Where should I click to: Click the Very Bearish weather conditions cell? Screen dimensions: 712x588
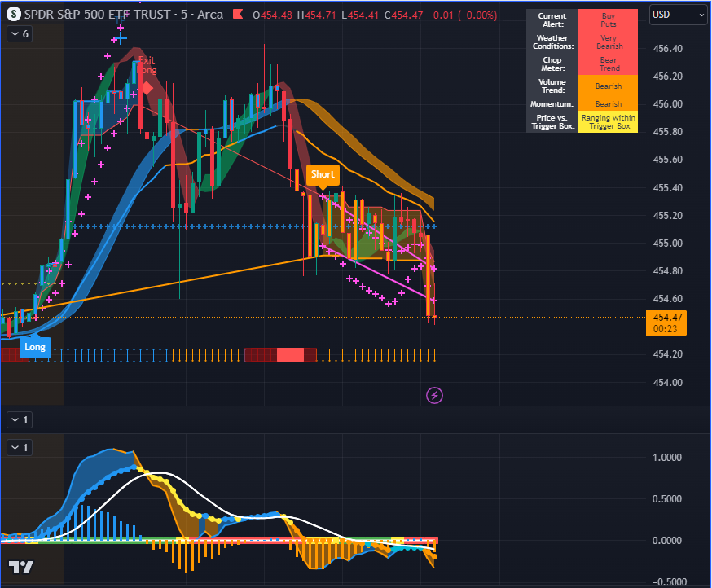pyautogui.click(x=608, y=42)
